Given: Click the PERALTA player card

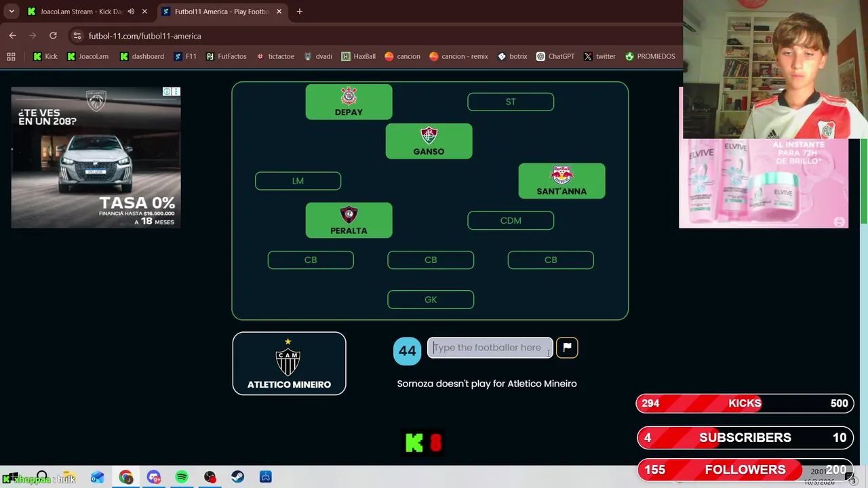Looking at the screenshot, I should pyautogui.click(x=349, y=220).
